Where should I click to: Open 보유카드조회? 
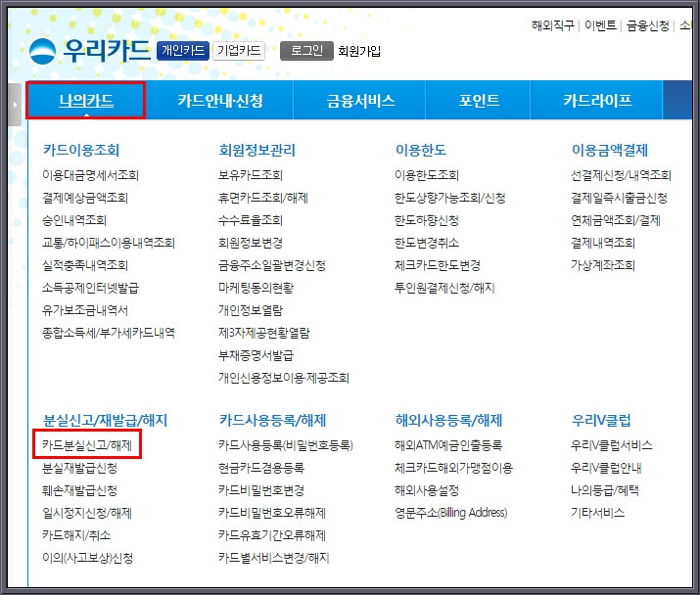251,175
